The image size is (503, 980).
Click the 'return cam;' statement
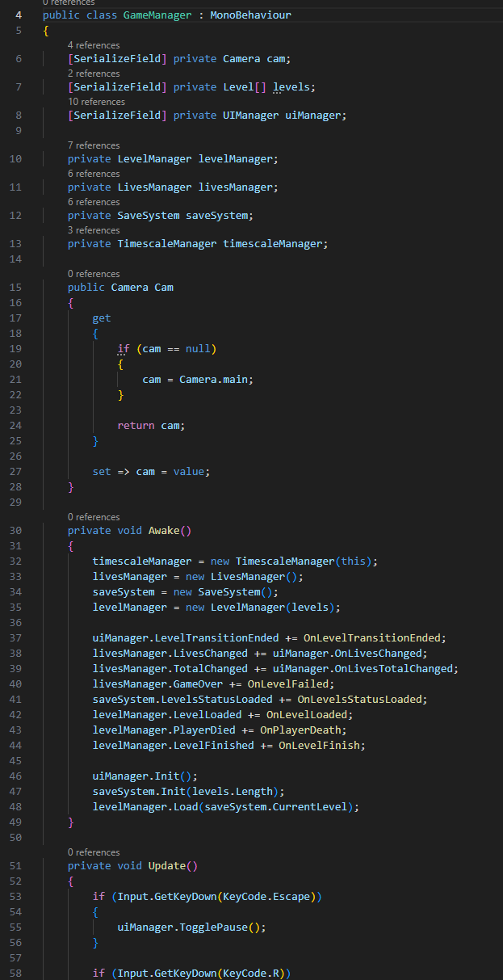click(152, 425)
